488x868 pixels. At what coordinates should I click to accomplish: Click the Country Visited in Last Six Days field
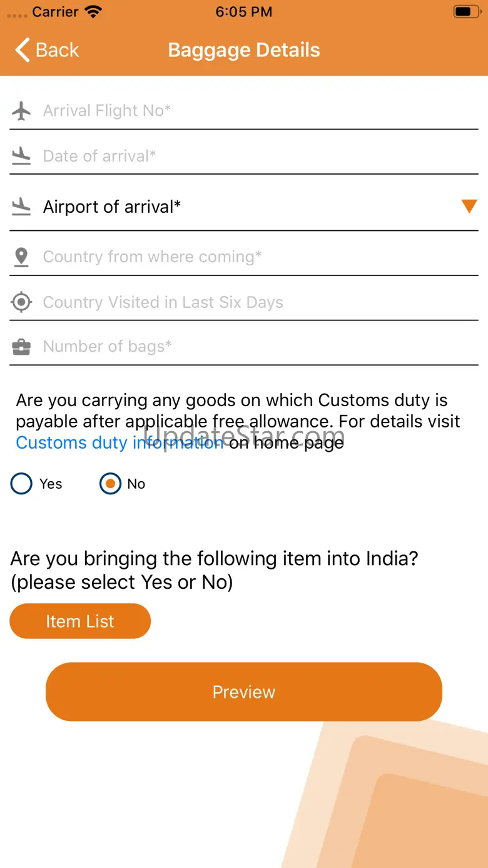tap(250, 302)
